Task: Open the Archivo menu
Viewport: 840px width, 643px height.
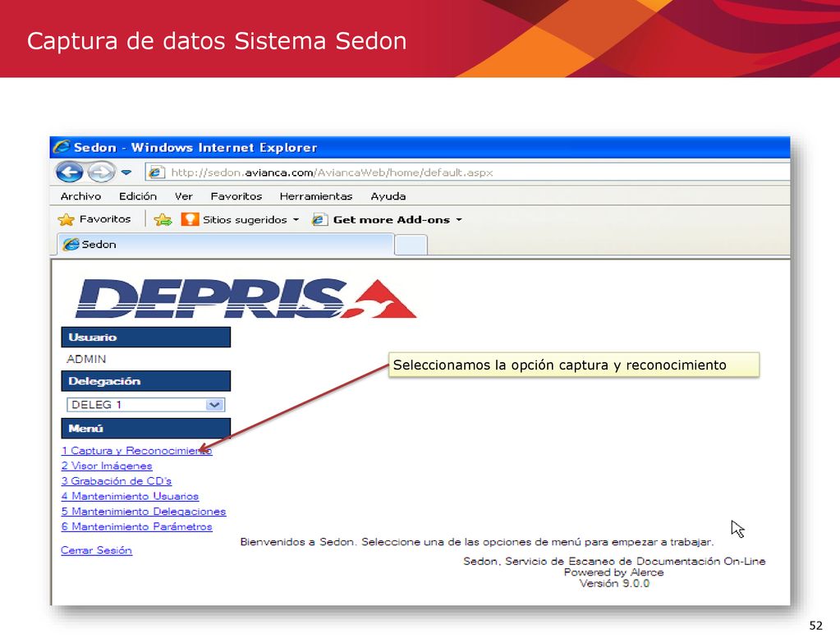Action: (x=81, y=196)
